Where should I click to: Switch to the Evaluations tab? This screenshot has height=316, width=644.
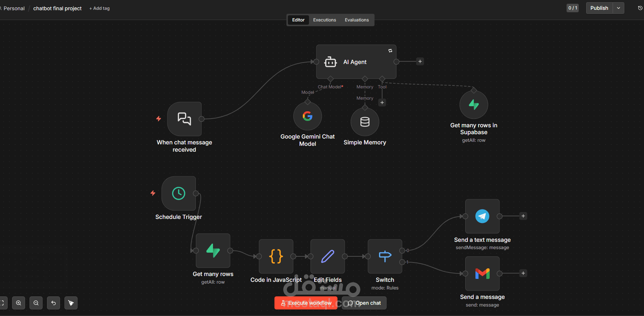click(x=357, y=20)
